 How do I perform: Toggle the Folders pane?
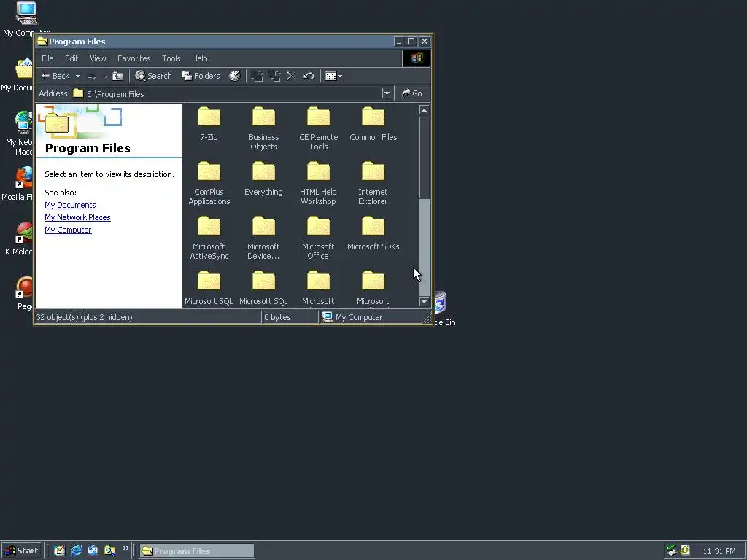click(201, 76)
